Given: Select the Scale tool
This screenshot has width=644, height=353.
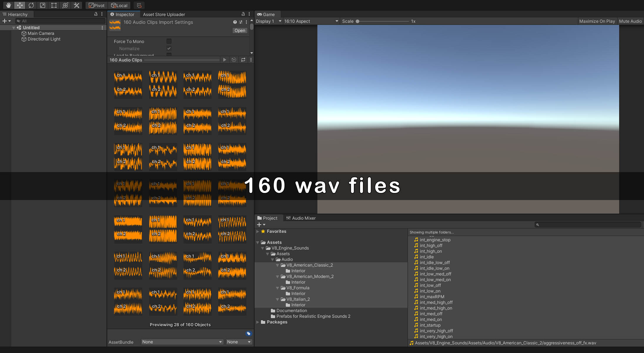Looking at the screenshot, I should click(43, 5).
